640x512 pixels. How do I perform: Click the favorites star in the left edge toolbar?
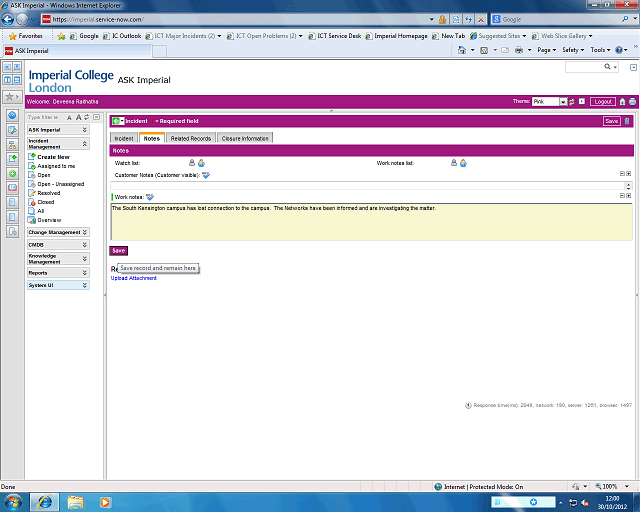(9, 97)
